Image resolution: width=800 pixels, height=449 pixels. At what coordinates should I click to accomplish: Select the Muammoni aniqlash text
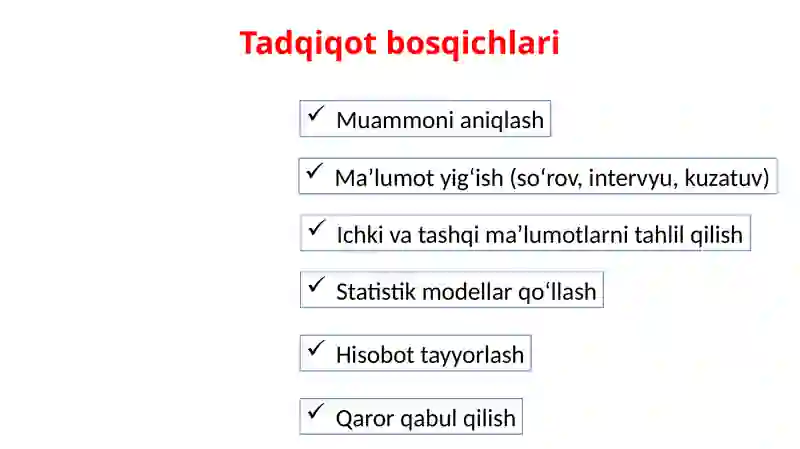click(x=440, y=121)
